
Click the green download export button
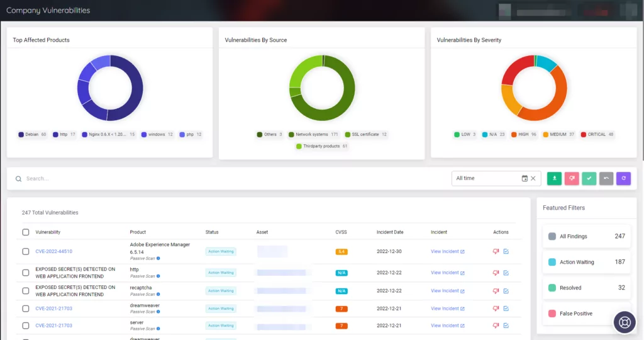(554, 178)
